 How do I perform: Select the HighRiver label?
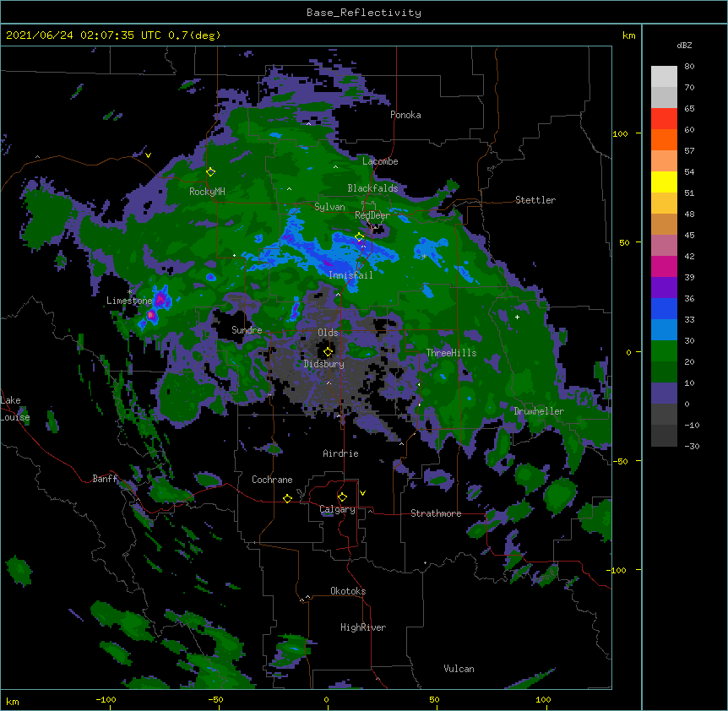tap(363, 627)
